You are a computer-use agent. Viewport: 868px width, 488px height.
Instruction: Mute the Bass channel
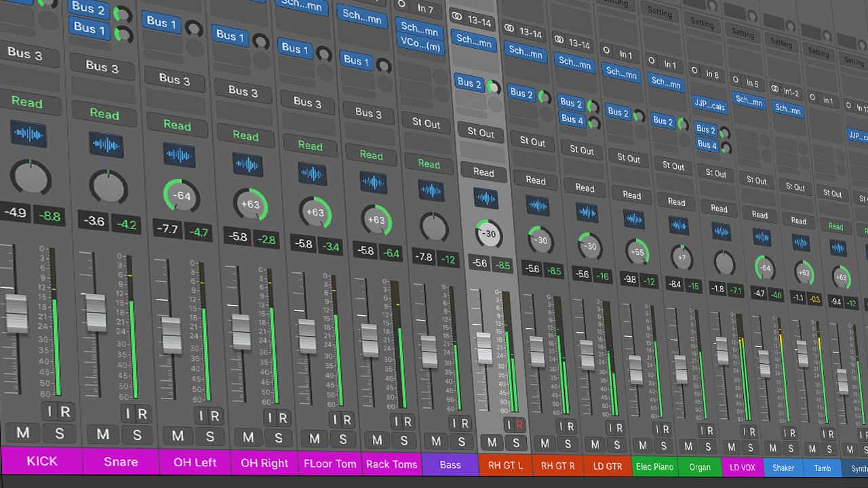(436, 441)
